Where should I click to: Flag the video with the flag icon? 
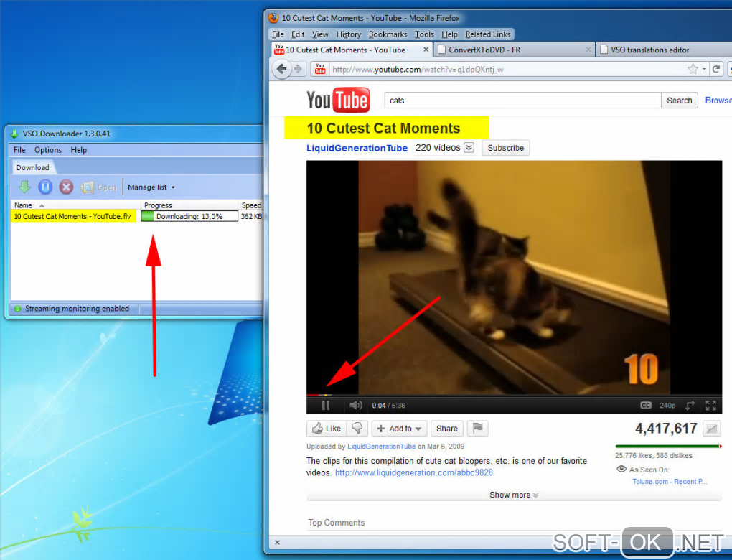coord(477,429)
